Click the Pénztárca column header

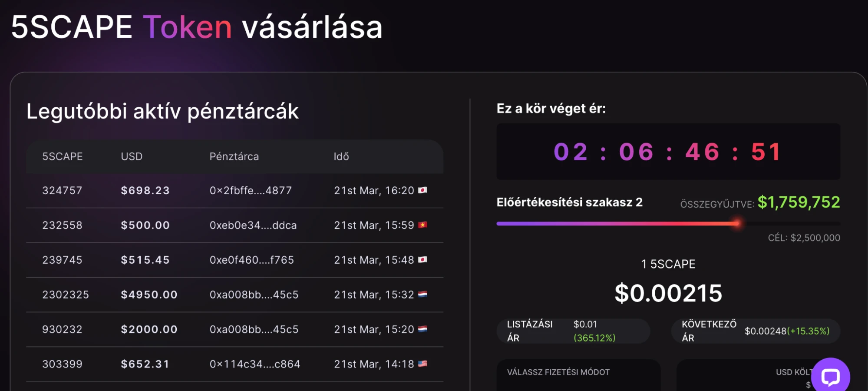tap(234, 156)
